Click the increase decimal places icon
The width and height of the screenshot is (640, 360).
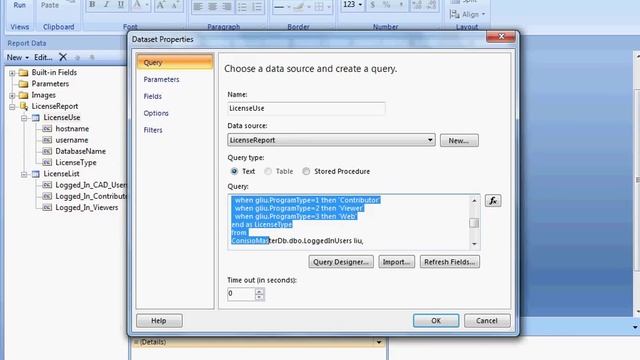coord(417,5)
